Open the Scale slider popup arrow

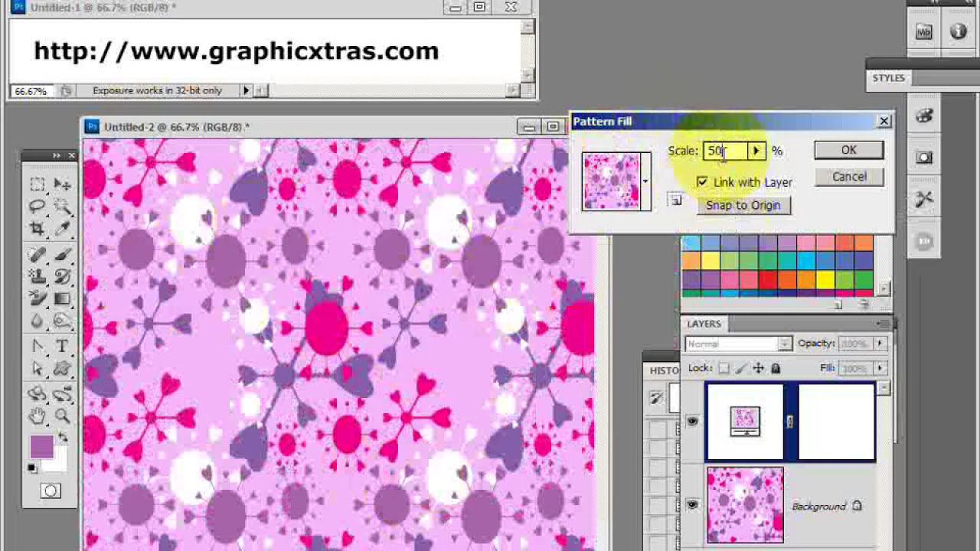point(756,151)
